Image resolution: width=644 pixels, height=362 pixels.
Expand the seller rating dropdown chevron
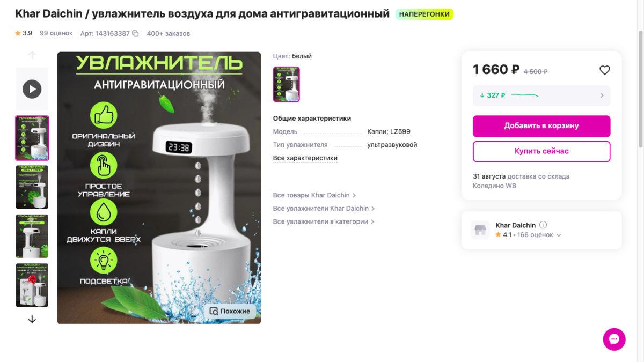[559, 235]
